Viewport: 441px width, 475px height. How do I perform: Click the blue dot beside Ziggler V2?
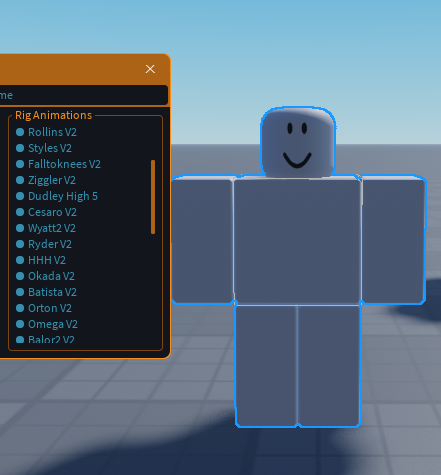coord(20,180)
